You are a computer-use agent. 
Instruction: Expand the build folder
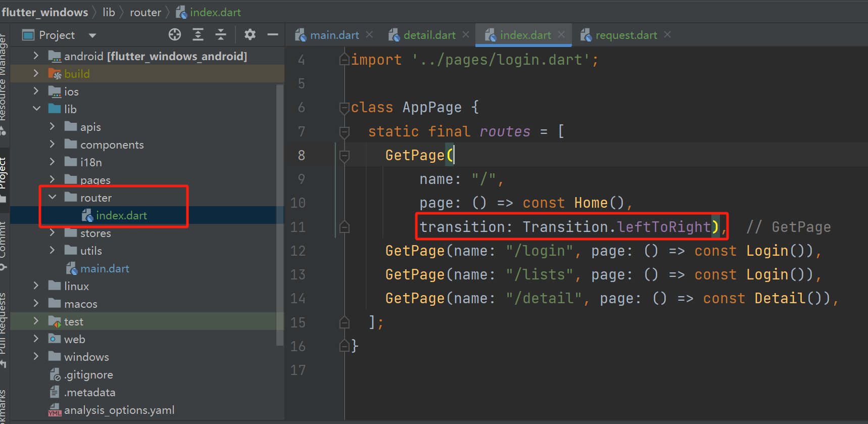pyautogui.click(x=36, y=73)
